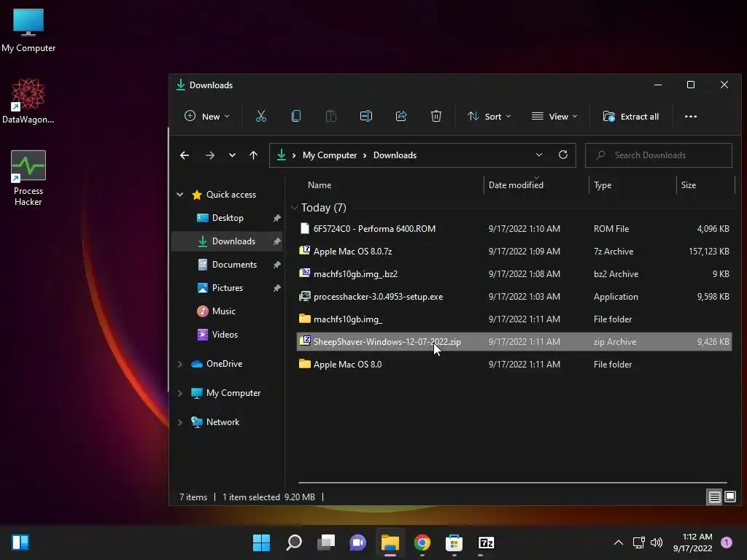Screen dimensions: 747x560
Task: Click the Cut scissors icon in toolbar
Action: tap(260, 116)
